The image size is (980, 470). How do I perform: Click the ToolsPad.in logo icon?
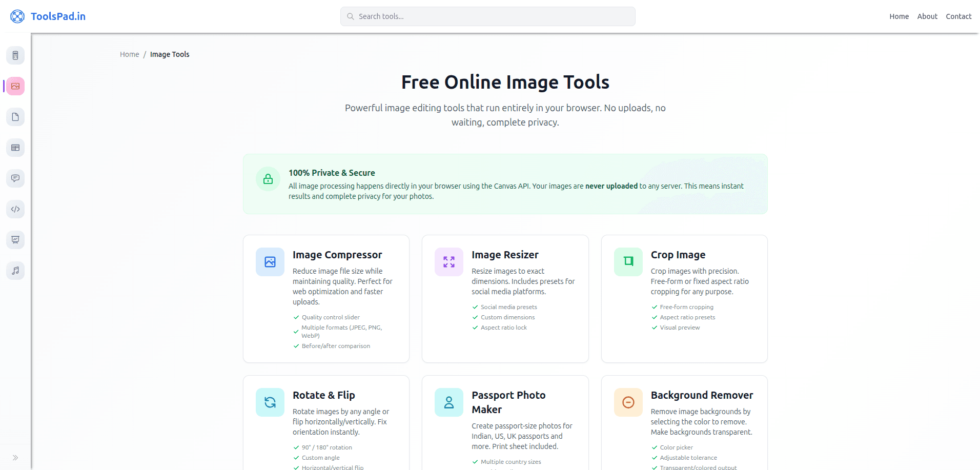[17, 16]
